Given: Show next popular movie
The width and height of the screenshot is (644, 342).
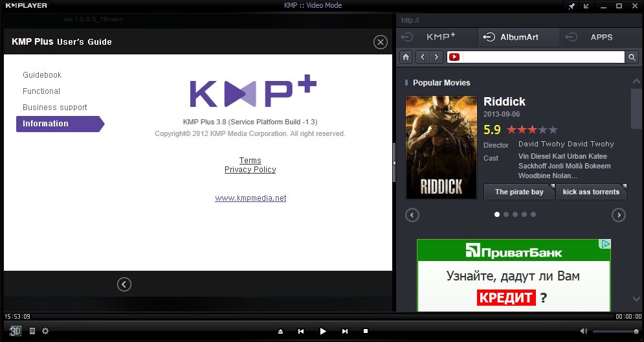Looking at the screenshot, I should [x=619, y=215].
